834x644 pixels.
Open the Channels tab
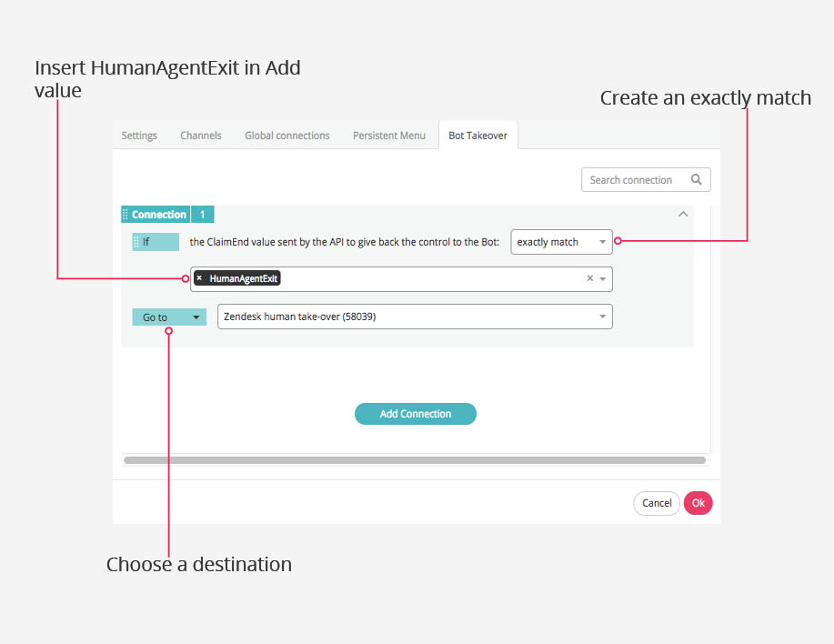point(200,136)
